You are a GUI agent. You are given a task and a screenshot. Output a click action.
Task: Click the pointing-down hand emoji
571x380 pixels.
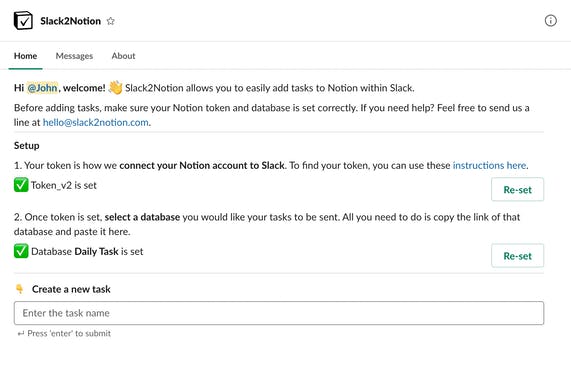pyautogui.click(x=20, y=289)
